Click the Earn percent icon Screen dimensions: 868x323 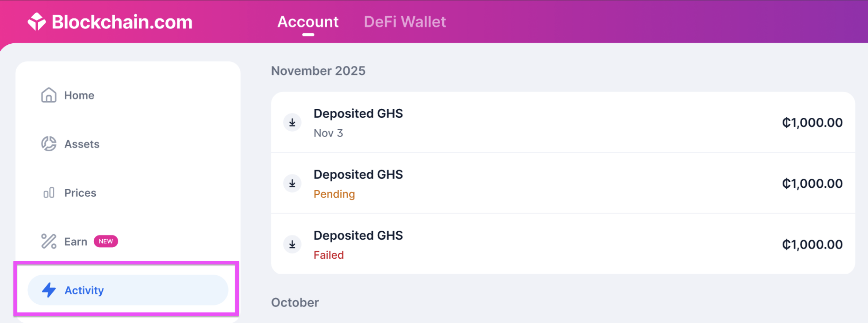[49, 242]
